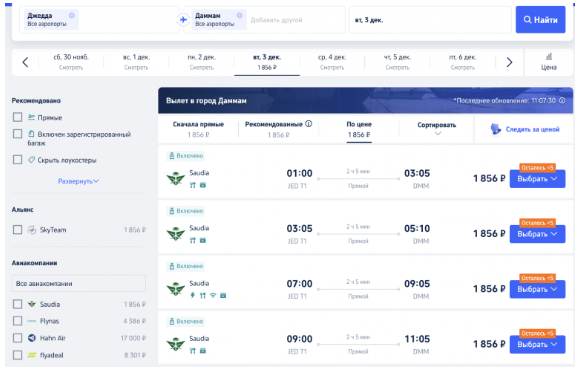Add another destination in Добавить другой field
The height and width of the screenshot is (372, 577).
[x=276, y=20]
